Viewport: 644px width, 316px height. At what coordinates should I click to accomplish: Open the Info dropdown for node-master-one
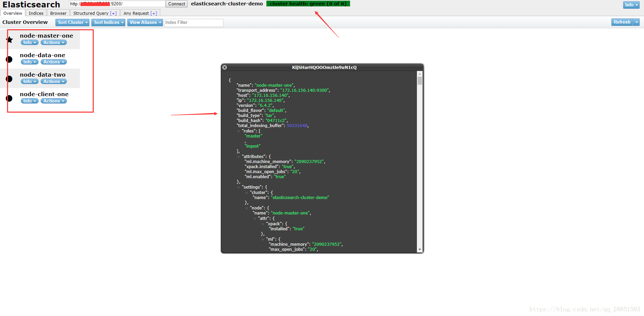(30, 42)
